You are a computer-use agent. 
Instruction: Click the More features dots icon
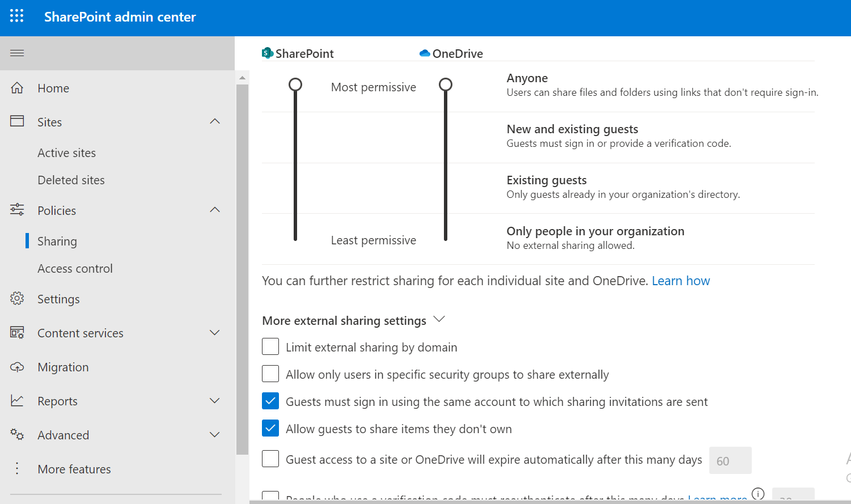17,468
